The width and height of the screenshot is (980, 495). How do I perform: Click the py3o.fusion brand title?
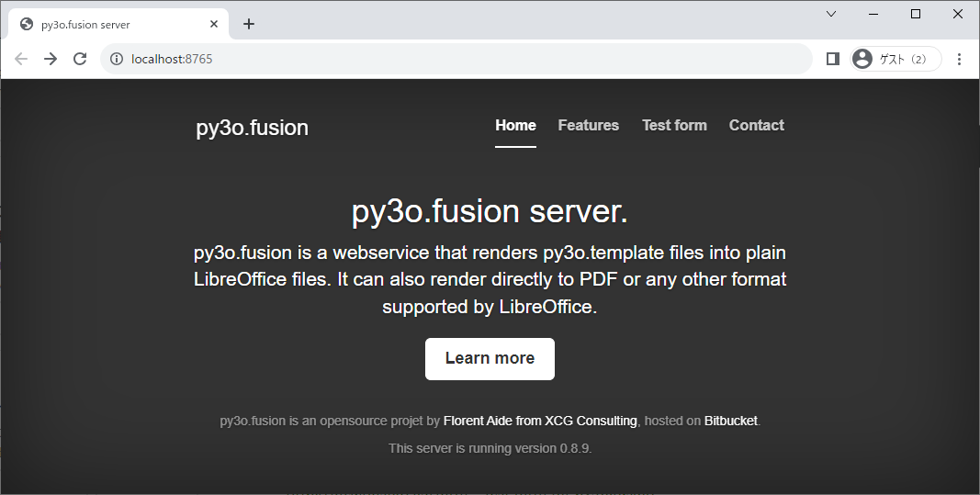(252, 128)
